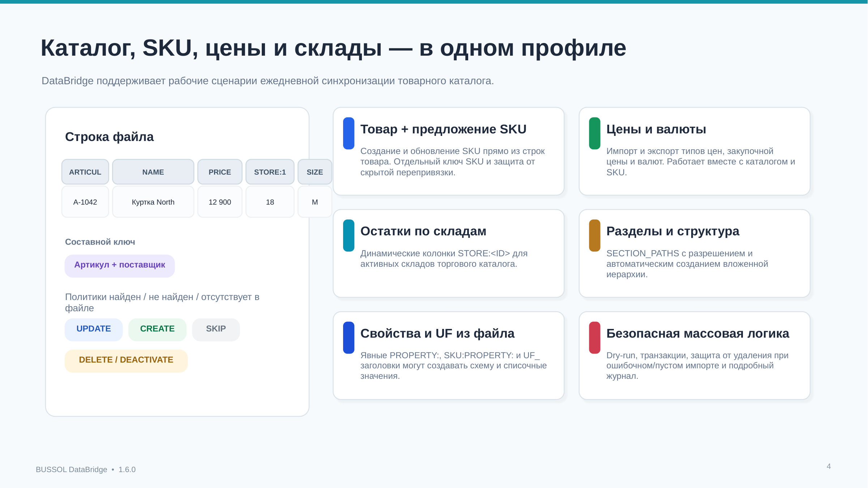Click the description starting 'Явные PROPERTY:'

453,365
